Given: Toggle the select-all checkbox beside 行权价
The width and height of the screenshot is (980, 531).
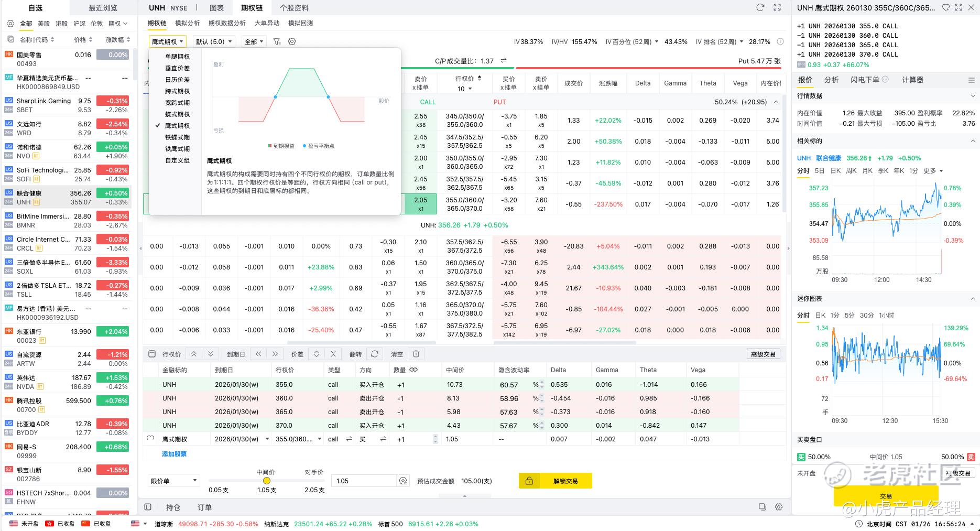Looking at the screenshot, I should point(152,354).
